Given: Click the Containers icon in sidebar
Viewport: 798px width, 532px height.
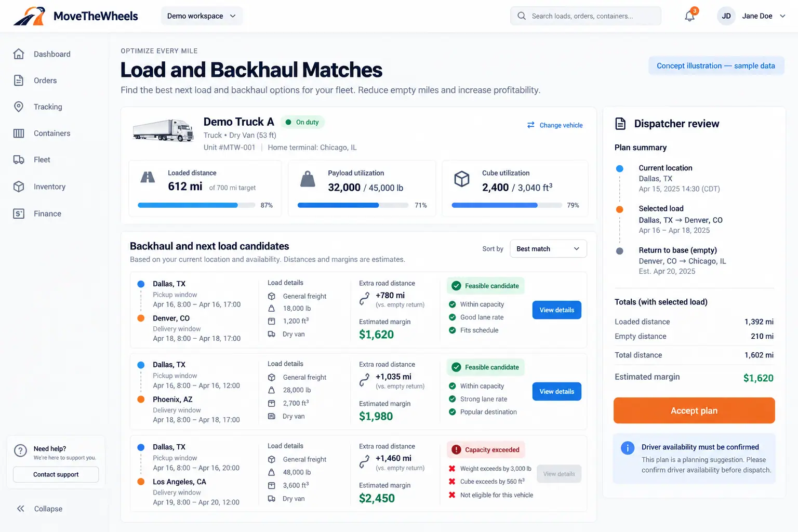Looking at the screenshot, I should [19, 134].
